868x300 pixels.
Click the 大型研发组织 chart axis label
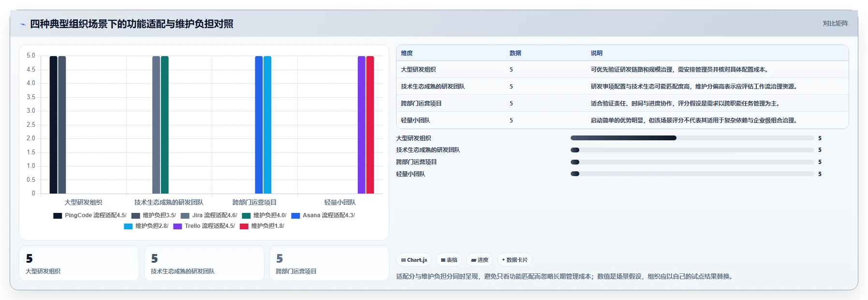[83, 202]
